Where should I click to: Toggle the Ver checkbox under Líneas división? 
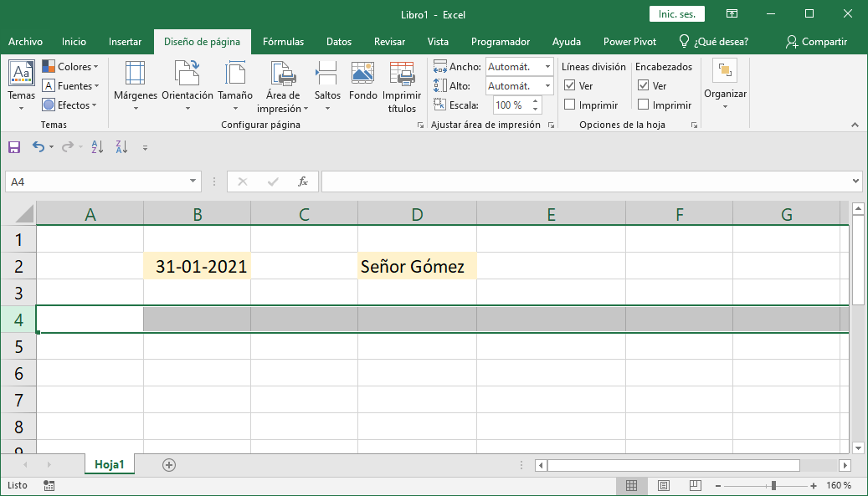pos(570,85)
